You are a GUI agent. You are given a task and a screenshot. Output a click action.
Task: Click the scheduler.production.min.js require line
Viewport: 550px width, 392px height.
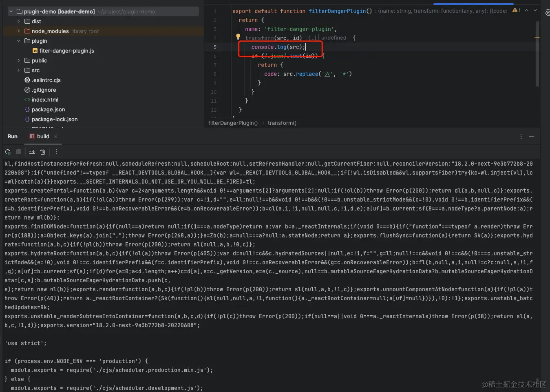click(x=112, y=370)
